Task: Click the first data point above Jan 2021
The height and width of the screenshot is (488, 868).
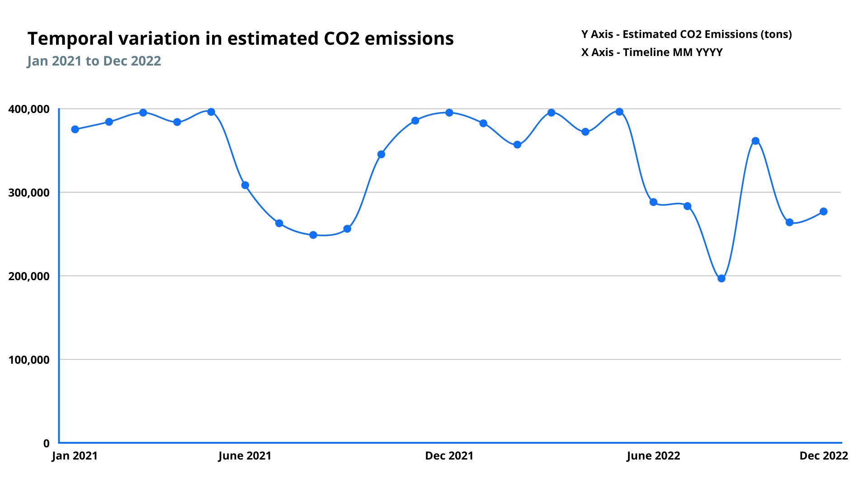Action: [x=75, y=129]
